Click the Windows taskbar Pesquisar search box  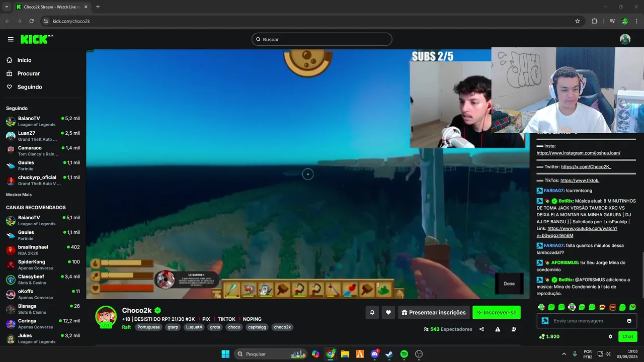coord(271,354)
